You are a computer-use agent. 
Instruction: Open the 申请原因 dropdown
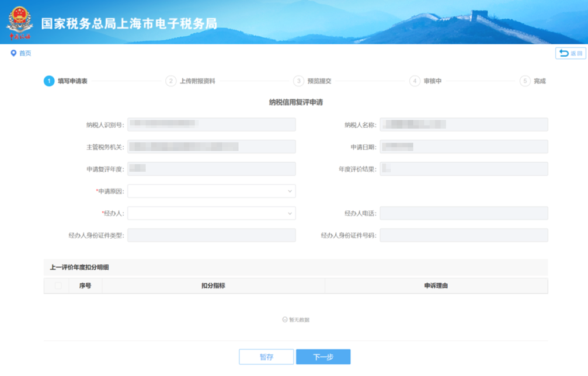[x=211, y=191]
